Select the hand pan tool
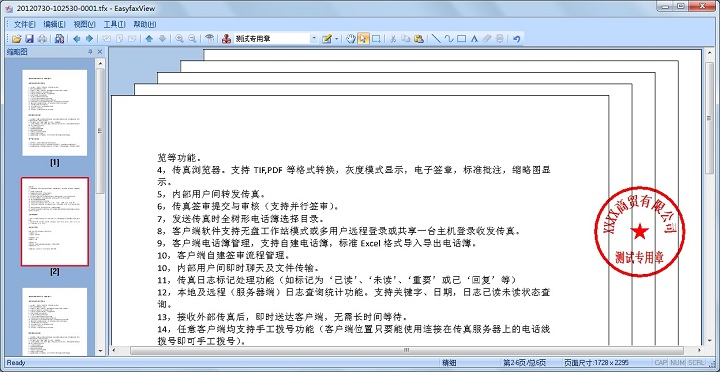 (x=351, y=39)
